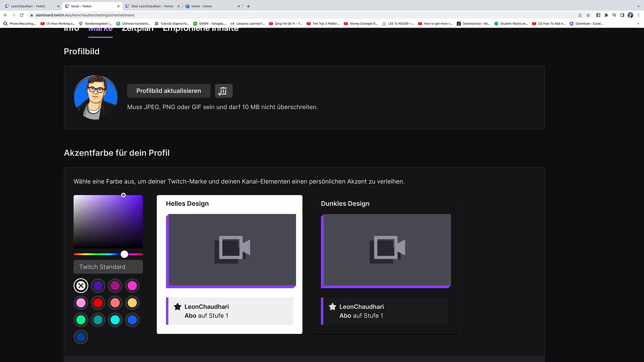Click the star icon in Dunkles Design preview
Viewport: 644px width, 362px height.
point(333,306)
